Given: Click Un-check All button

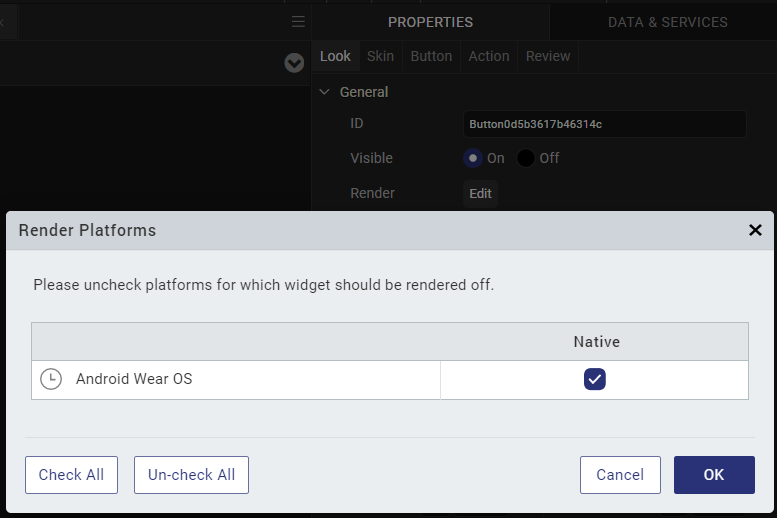Looking at the screenshot, I should (x=191, y=475).
